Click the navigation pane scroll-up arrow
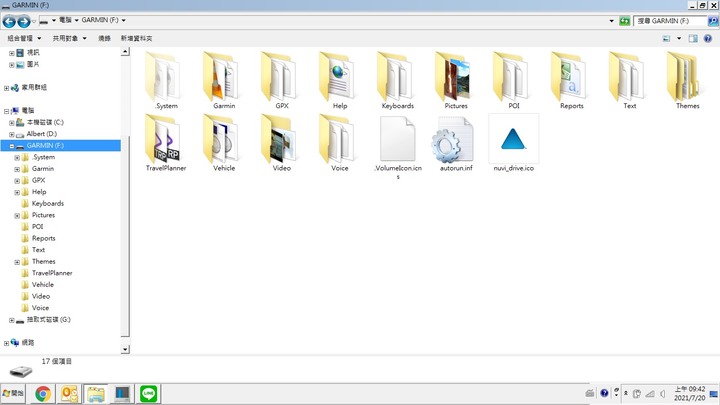 [125, 52]
